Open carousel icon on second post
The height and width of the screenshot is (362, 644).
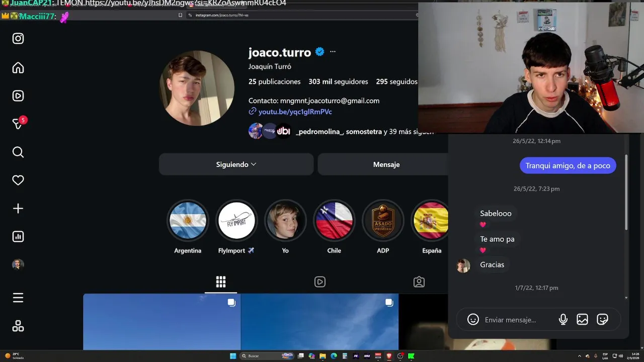[x=389, y=302]
